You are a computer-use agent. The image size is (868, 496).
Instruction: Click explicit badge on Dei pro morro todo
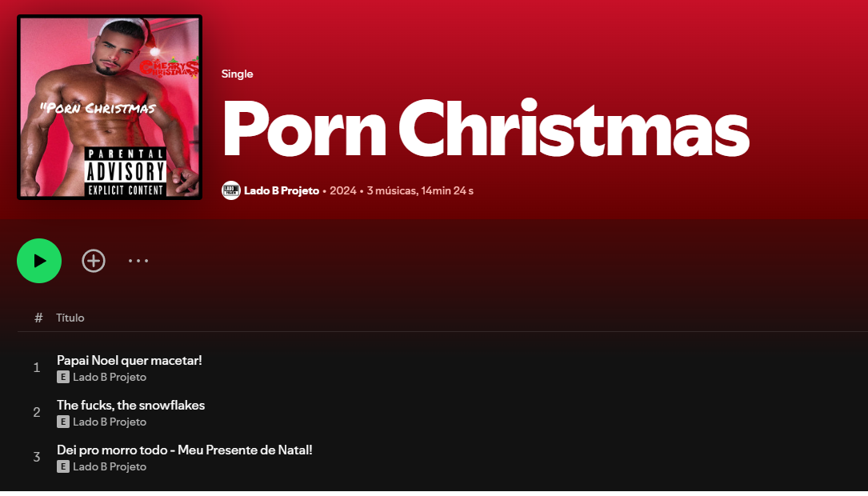click(63, 466)
